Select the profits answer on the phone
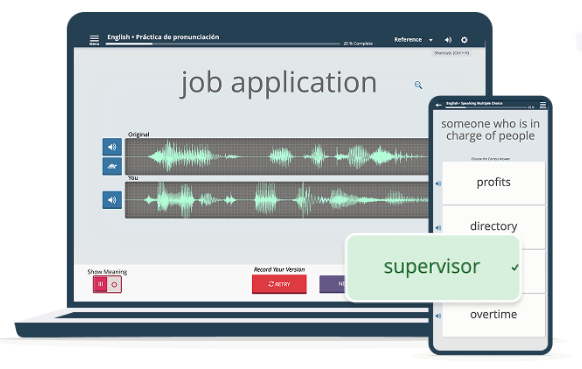582x369 pixels. coord(494,183)
